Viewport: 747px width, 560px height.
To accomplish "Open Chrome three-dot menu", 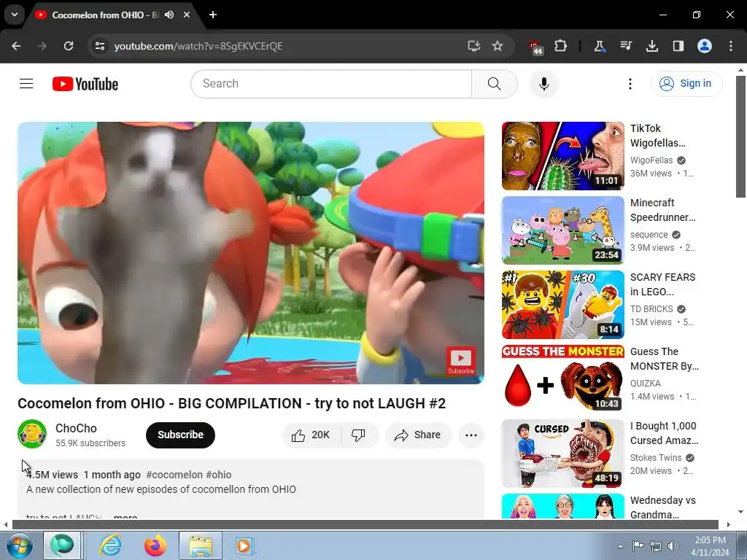I will 730,46.
